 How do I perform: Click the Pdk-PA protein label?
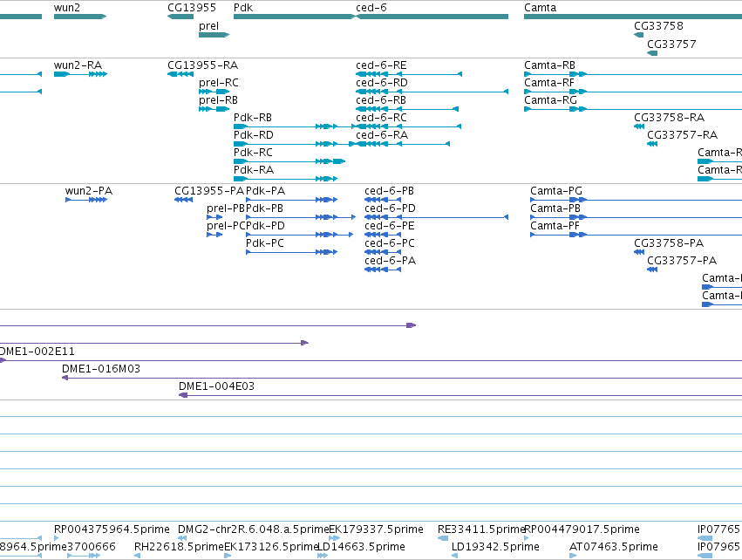(265, 191)
